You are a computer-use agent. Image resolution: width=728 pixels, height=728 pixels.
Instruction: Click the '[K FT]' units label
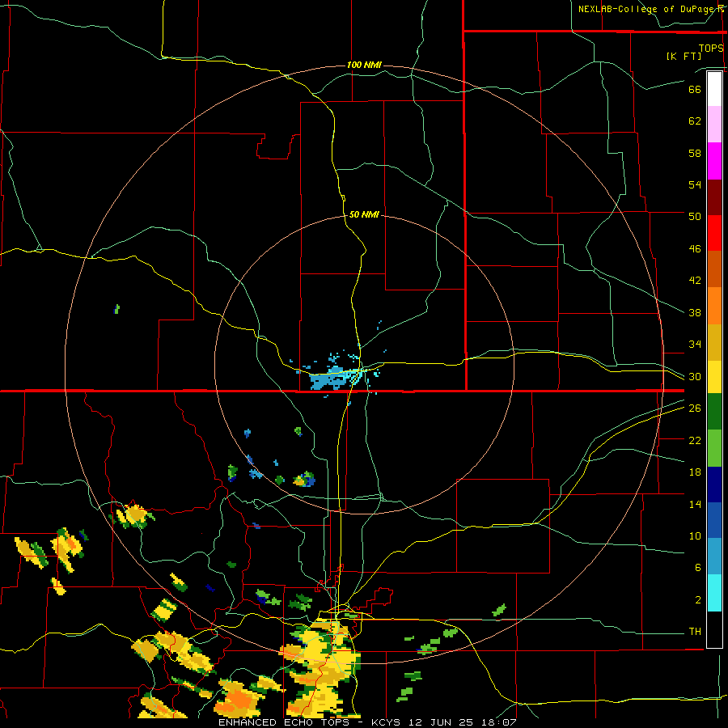tap(684, 56)
